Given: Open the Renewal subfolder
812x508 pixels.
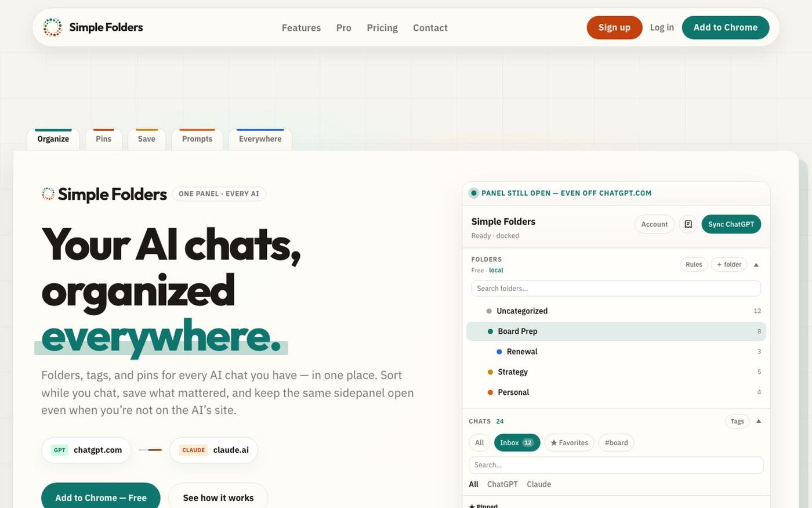Looking at the screenshot, I should tap(616, 352).
